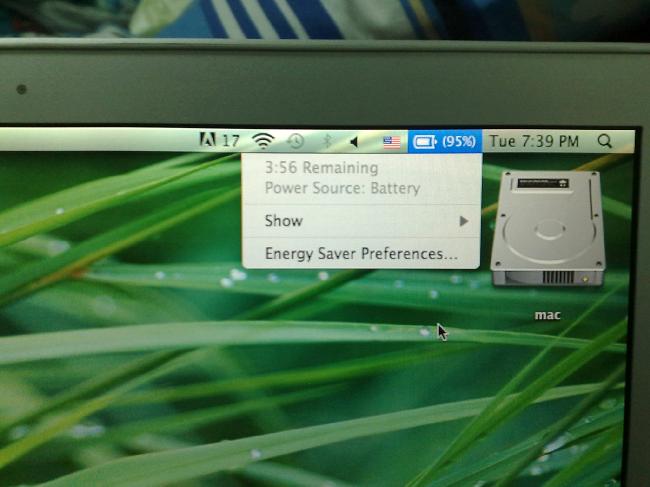
Task: Click the Power Source: Battery line
Action: 342,188
